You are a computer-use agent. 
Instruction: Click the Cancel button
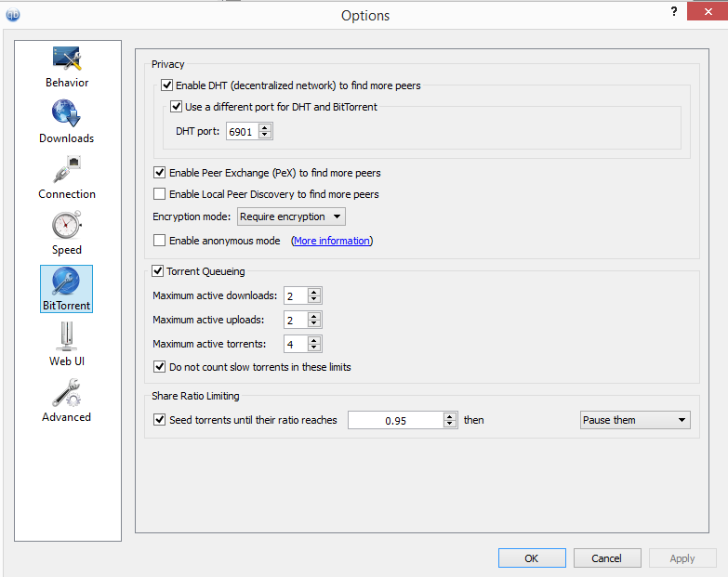(x=607, y=558)
